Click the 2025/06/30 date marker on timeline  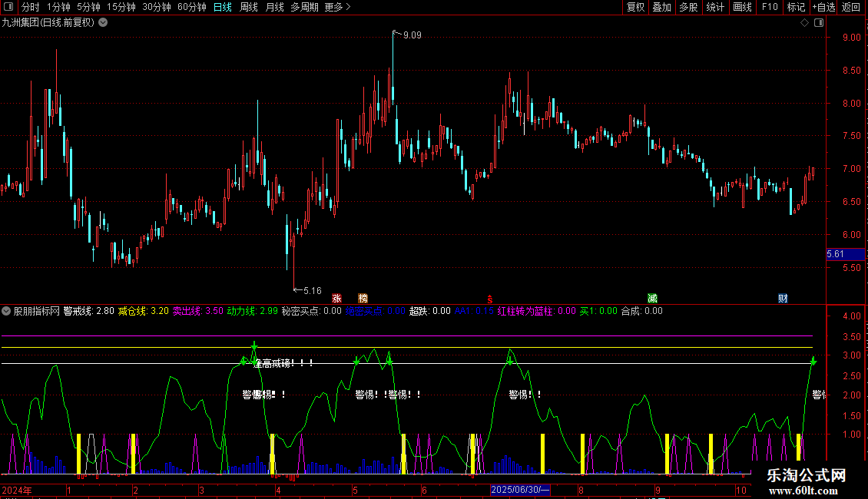(520, 490)
